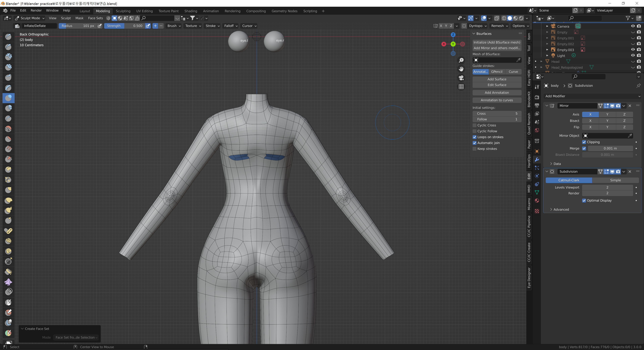Screen dimensions: 644x350
Task: Open the Modifier properties wrench tab
Action: pyautogui.click(x=537, y=160)
